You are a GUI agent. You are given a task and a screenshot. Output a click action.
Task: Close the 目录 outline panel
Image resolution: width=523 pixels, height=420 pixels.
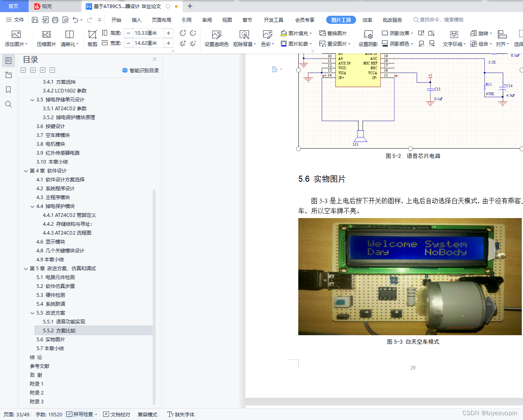point(154,59)
